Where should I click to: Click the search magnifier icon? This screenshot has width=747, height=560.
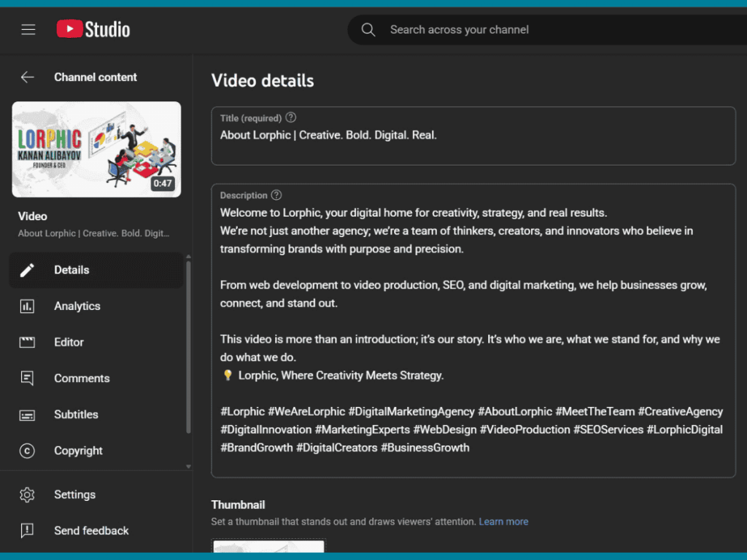coord(368,30)
